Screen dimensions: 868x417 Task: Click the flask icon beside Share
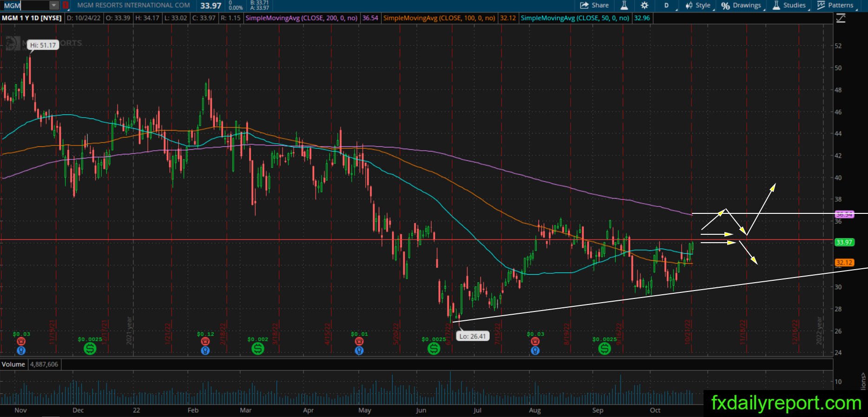(x=624, y=5)
